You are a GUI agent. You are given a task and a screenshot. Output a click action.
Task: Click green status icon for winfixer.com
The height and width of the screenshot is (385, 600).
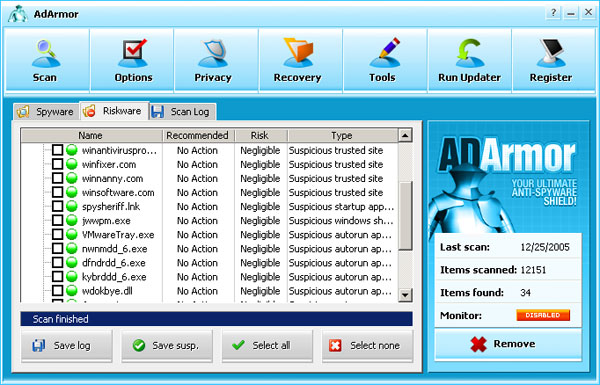[72, 164]
